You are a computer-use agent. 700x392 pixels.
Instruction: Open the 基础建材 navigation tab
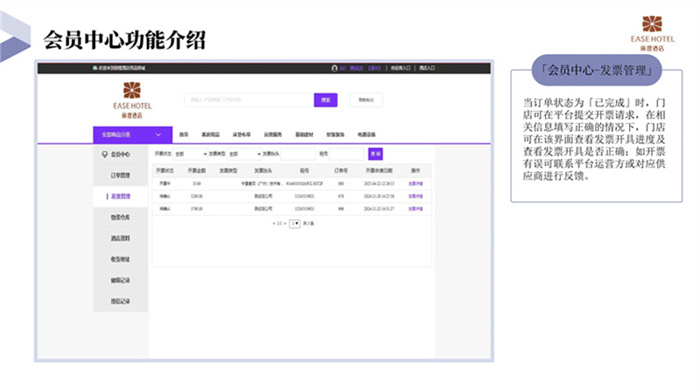304,134
